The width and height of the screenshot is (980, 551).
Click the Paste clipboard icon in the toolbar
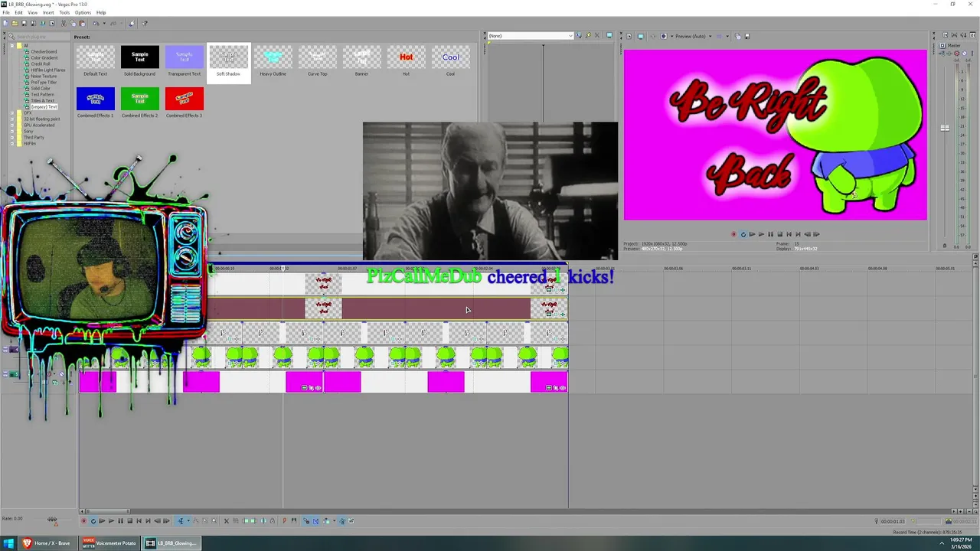point(82,23)
